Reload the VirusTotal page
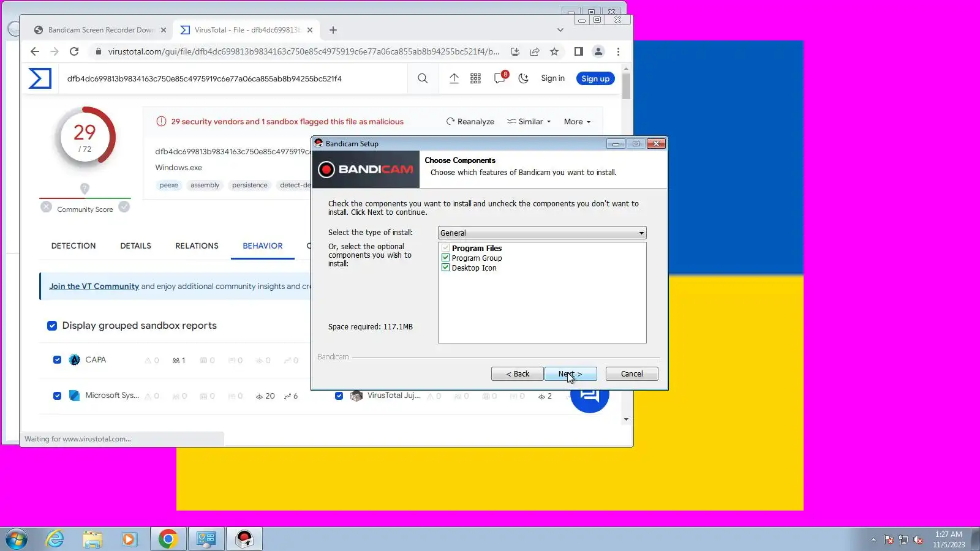 pyautogui.click(x=74, y=51)
